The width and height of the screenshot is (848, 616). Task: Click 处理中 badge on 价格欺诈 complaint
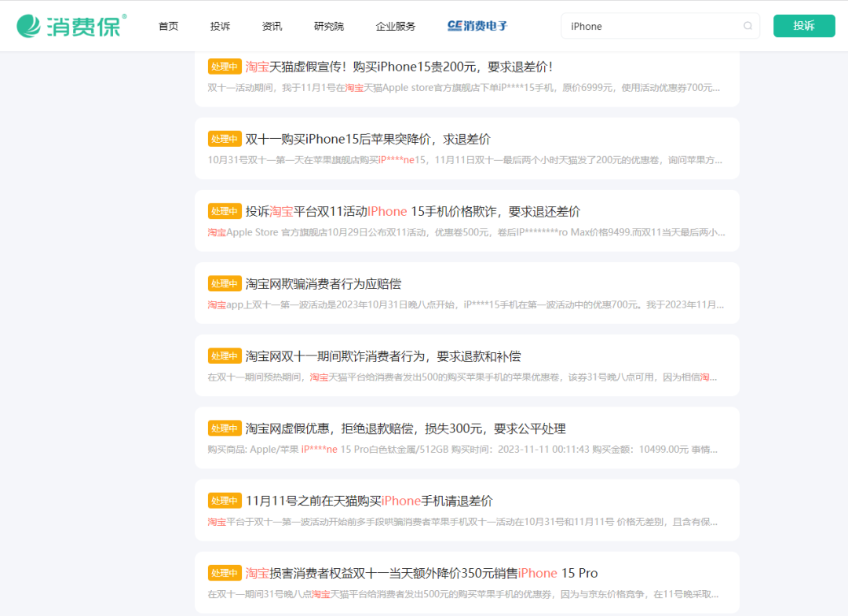(x=225, y=212)
